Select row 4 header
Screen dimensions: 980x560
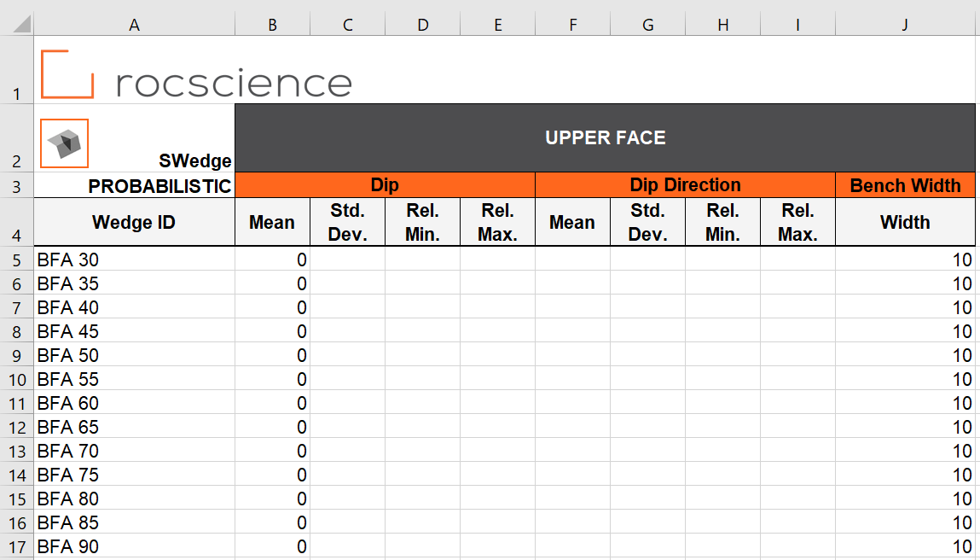click(x=17, y=222)
